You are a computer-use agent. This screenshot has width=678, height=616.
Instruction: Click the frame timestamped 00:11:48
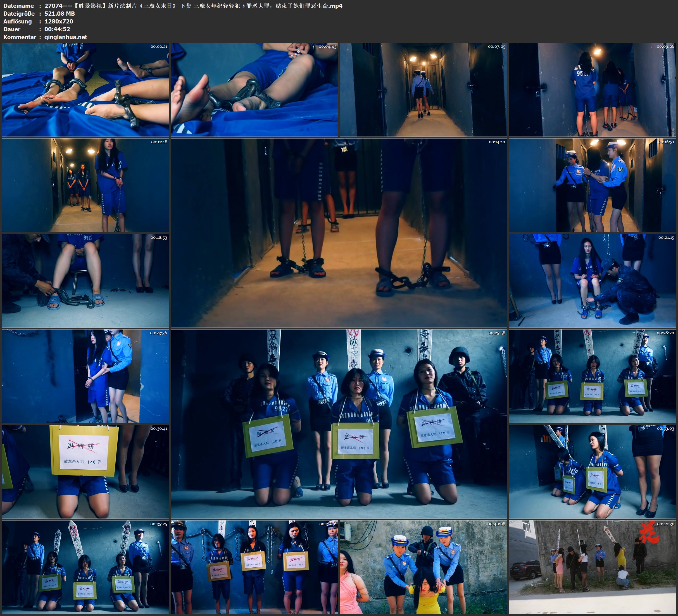[85, 185]
